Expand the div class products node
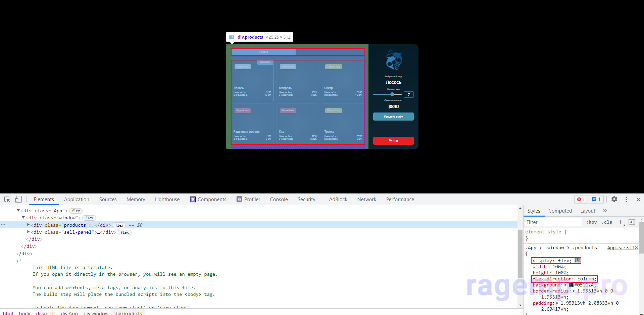 coord(28,225)
